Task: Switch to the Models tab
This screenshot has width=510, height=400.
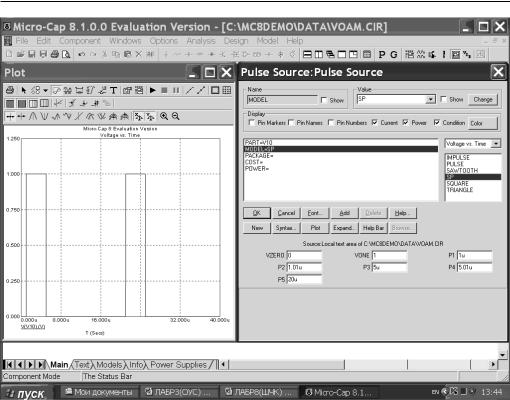Action: coord(109,365)
